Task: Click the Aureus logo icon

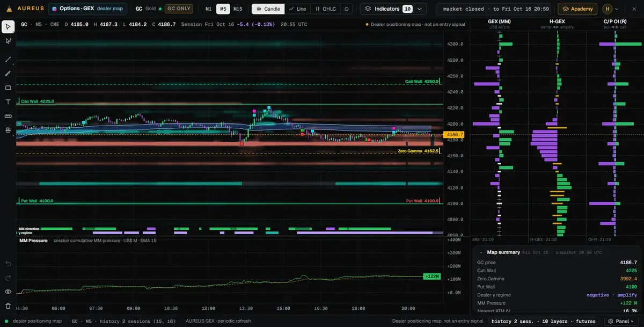Action: (x=8, y=9)
